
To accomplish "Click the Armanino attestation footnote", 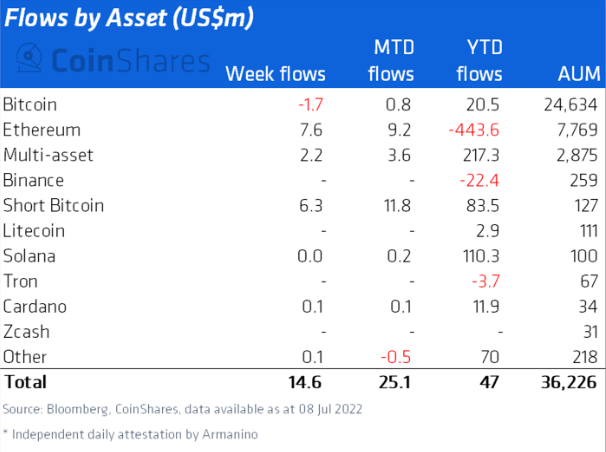I will coord(132,435).
